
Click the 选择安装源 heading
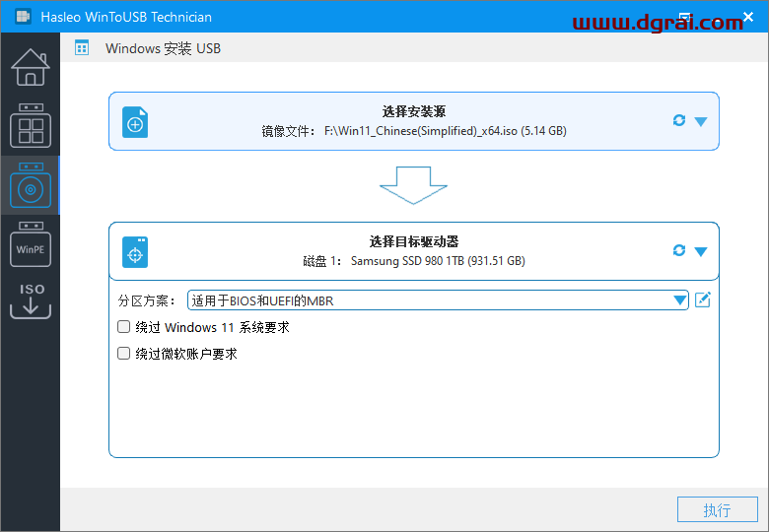click(414, 111)
